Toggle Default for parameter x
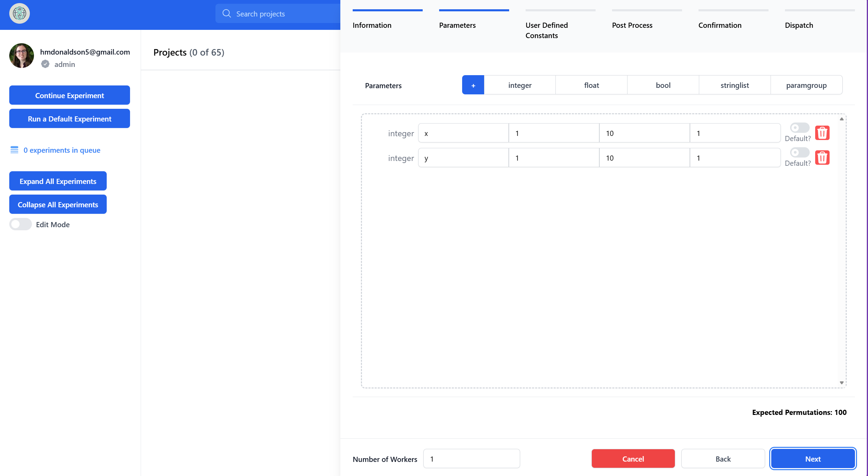The width and height of the screenshot is (868, 476). click(800, 128)
